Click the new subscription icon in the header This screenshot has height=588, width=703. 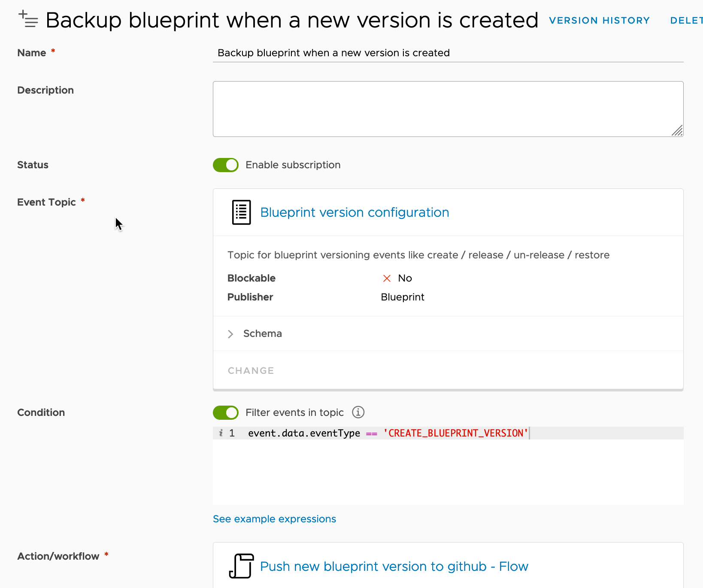click(27, 19)
